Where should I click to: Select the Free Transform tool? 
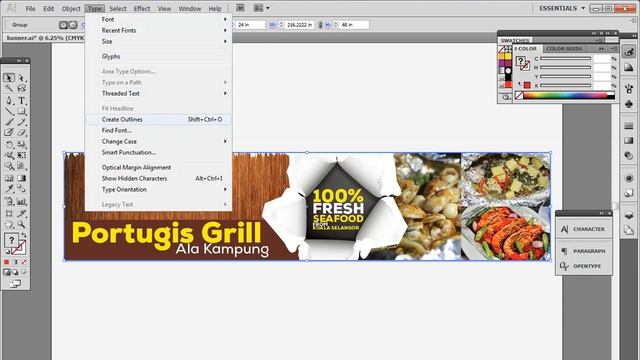22,156
